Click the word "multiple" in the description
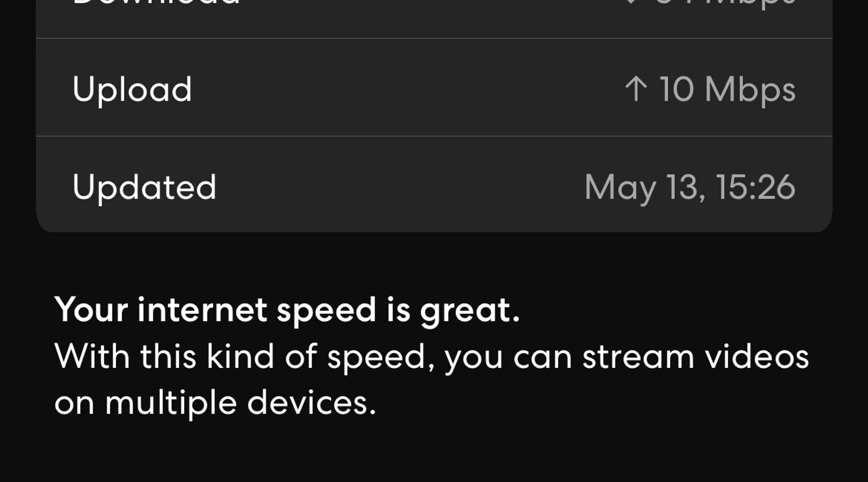 pos(171,403)
